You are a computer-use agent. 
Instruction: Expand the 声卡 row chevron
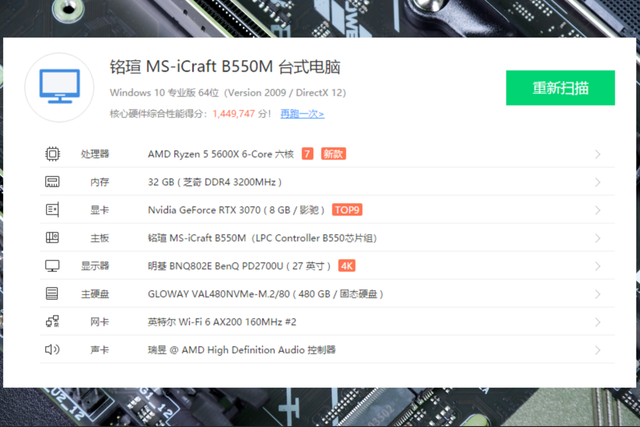point(598,350)
